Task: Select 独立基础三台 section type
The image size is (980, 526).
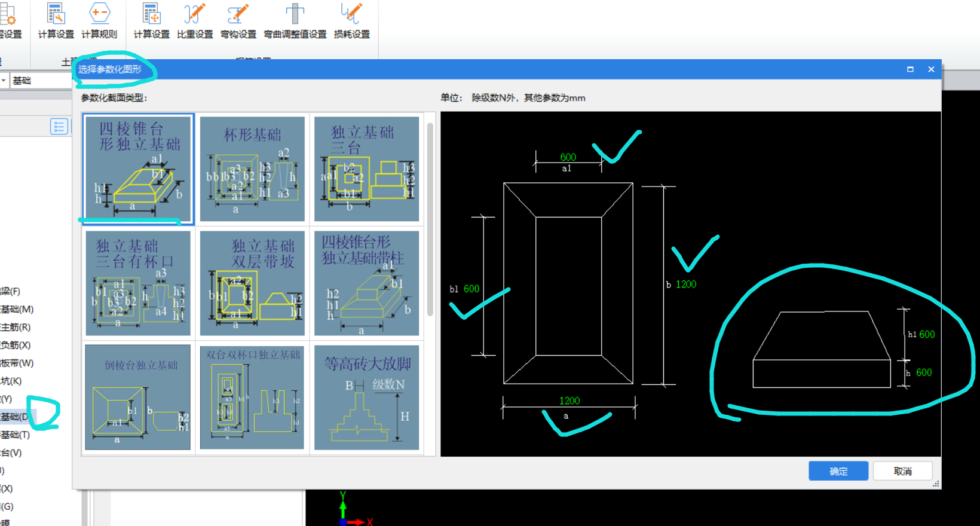Action: pos(366,169)
